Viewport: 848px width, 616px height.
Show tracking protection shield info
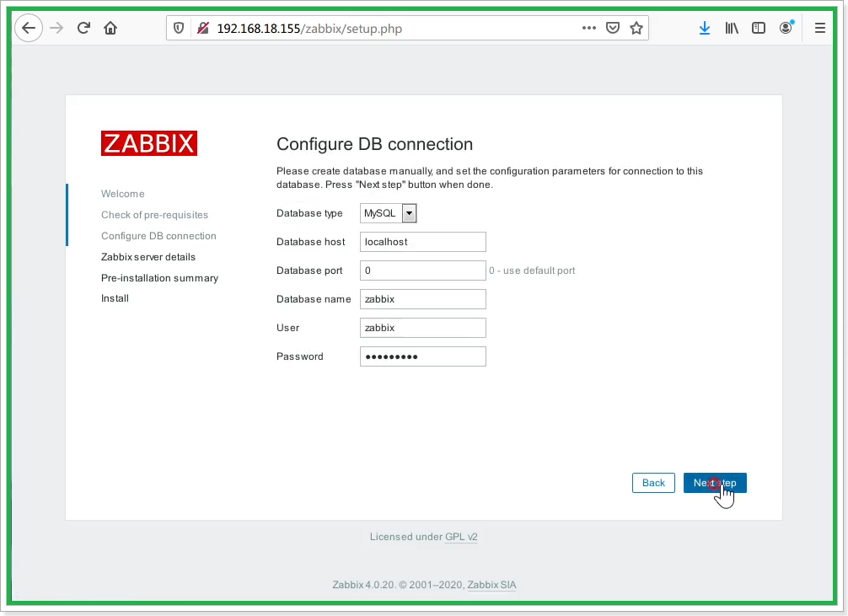tap(179, 28)
